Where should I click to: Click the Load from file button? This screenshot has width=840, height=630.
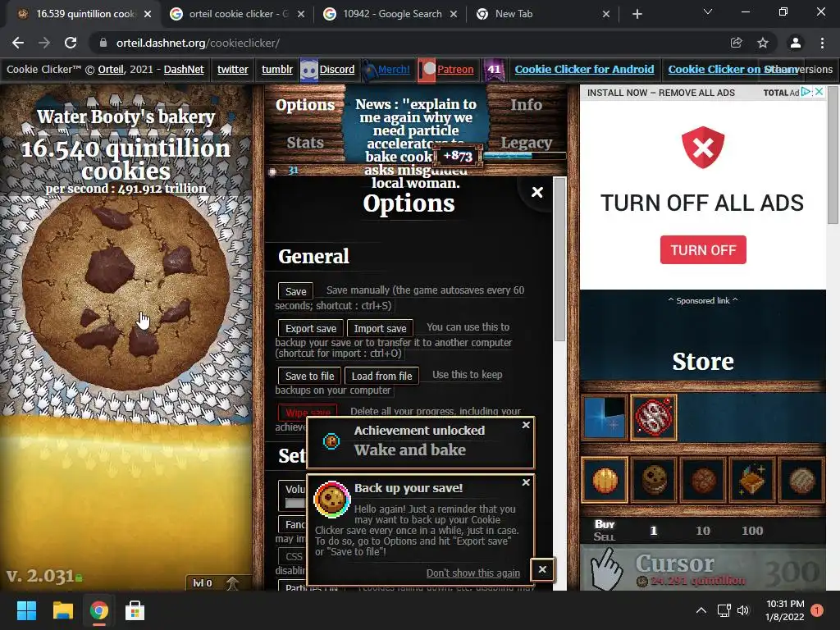pos(381,376)
